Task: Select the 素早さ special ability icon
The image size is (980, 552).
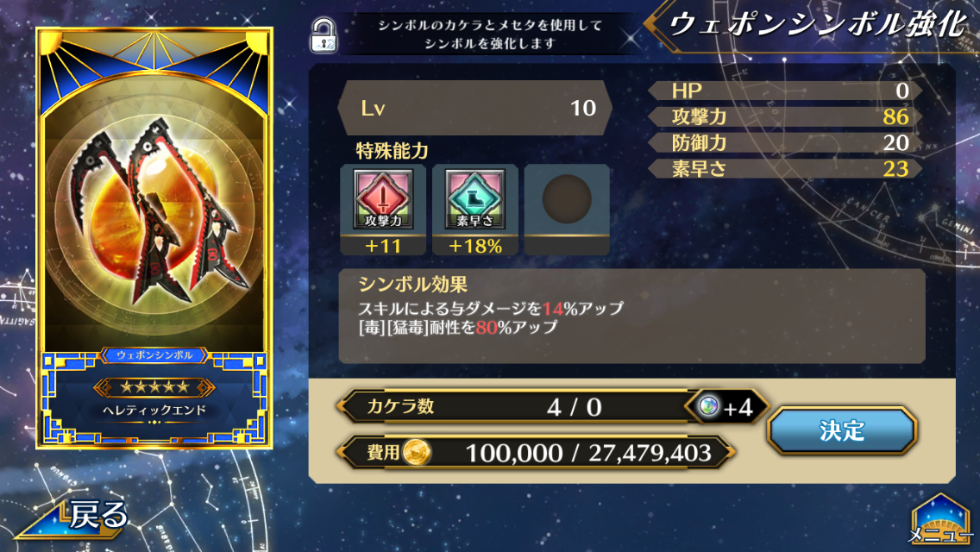Action: point(475,199)
